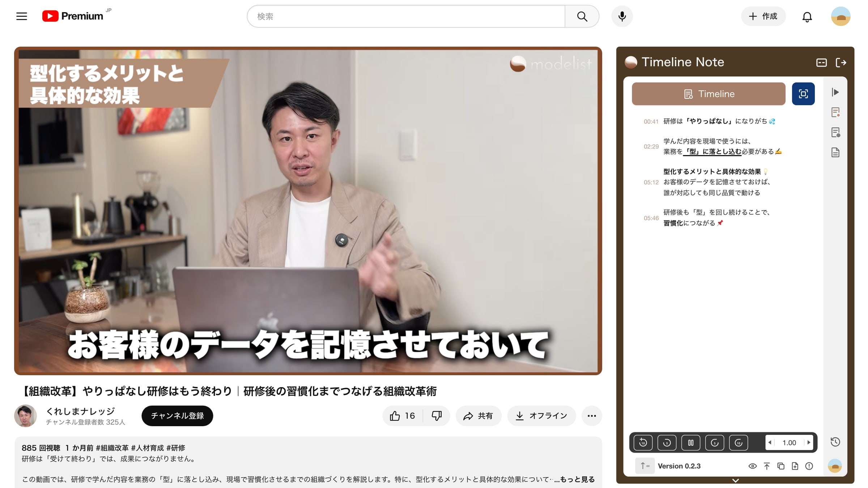Click the add-document plus icon
The width and height of the screenshot is (868, 488).
point(795,466)
